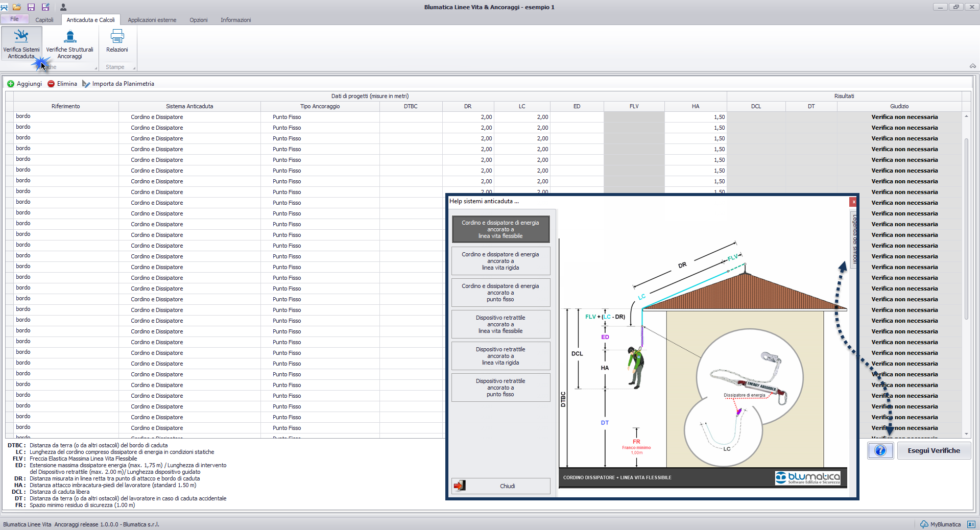Expand the Stampe group launcher arrow
The image size is (980, 530).
click(134, 68)
